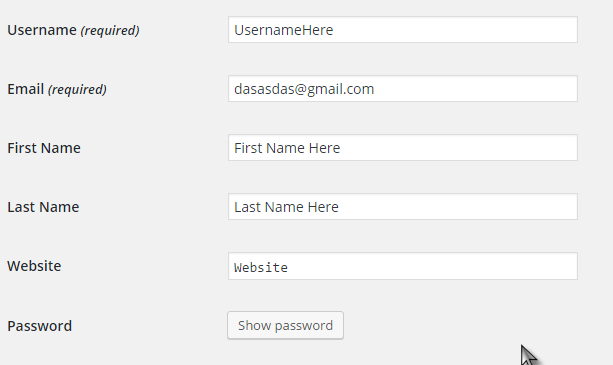Focus the Email input field
The width and height of the screenshot is (613, 365).
[x=403, y=89]
